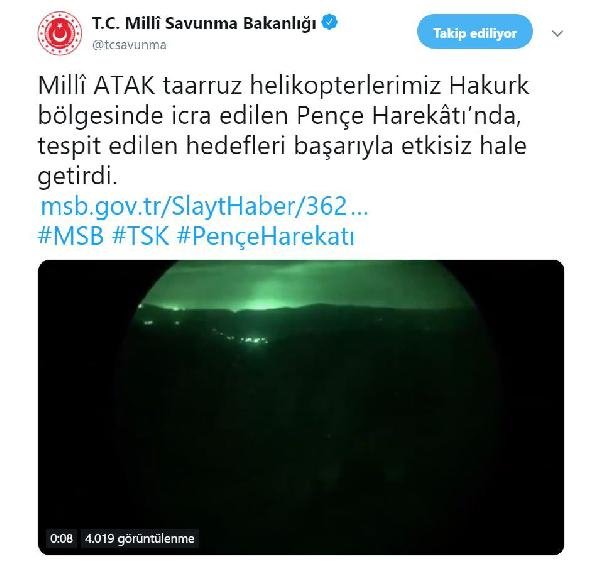Viewport: 600px width, 569px height.
Task: Click the @tcsavunma handle
Action: [129, 45]
